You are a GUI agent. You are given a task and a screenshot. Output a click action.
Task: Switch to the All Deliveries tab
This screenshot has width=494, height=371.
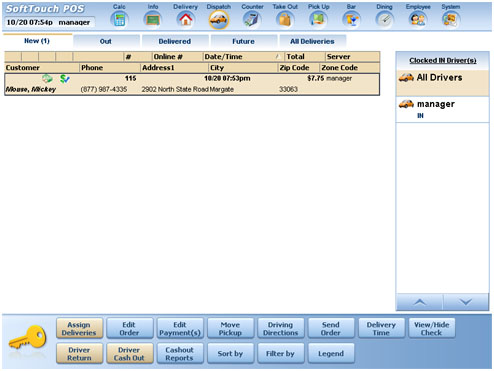coord(312,41)
